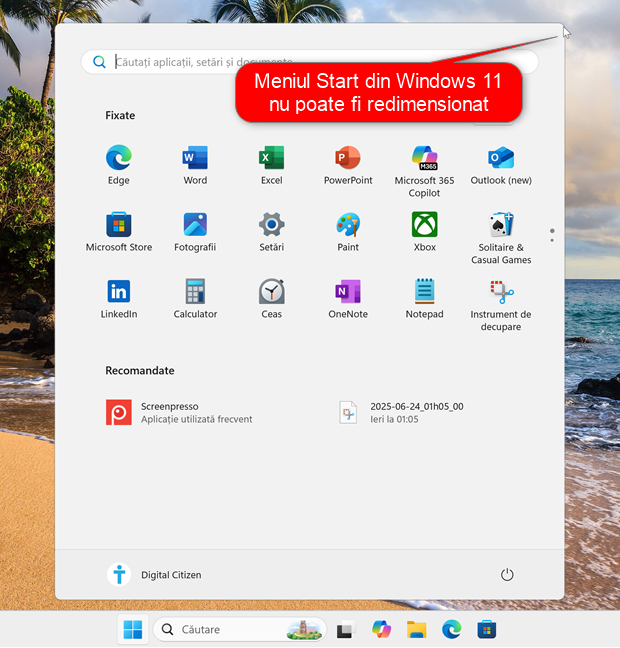Launch Paint from the Start menu
Viewport: 620px width, 648px height.
tap(348, 225)
